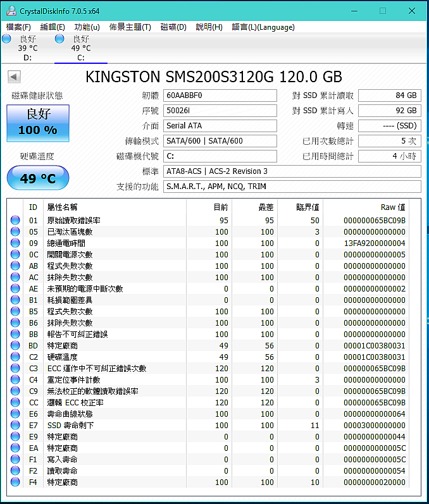Click status orb for attribute AC row

click(x=15, y=277)
